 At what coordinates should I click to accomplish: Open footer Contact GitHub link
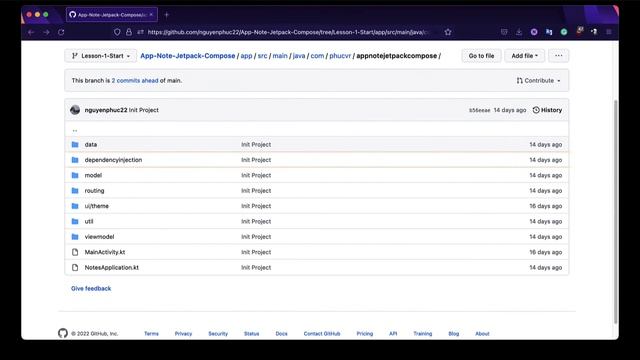(x=322, y=333)
